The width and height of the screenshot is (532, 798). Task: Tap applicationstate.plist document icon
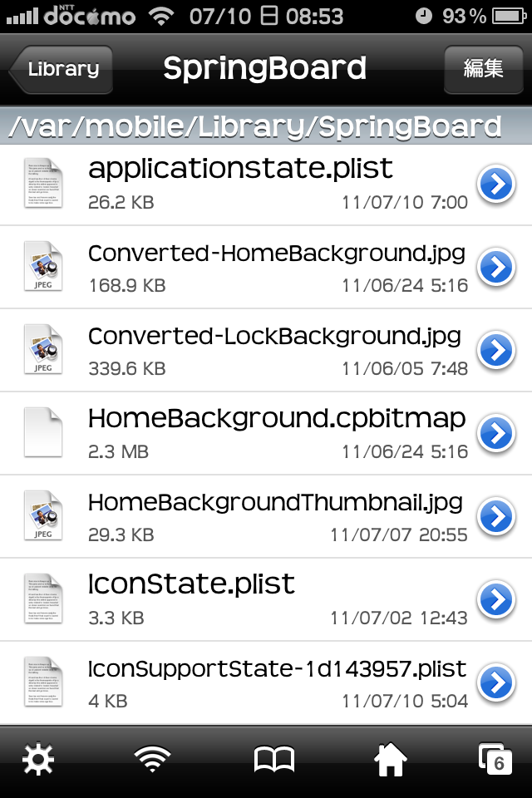pyautogui.click(x=43, y=183)
